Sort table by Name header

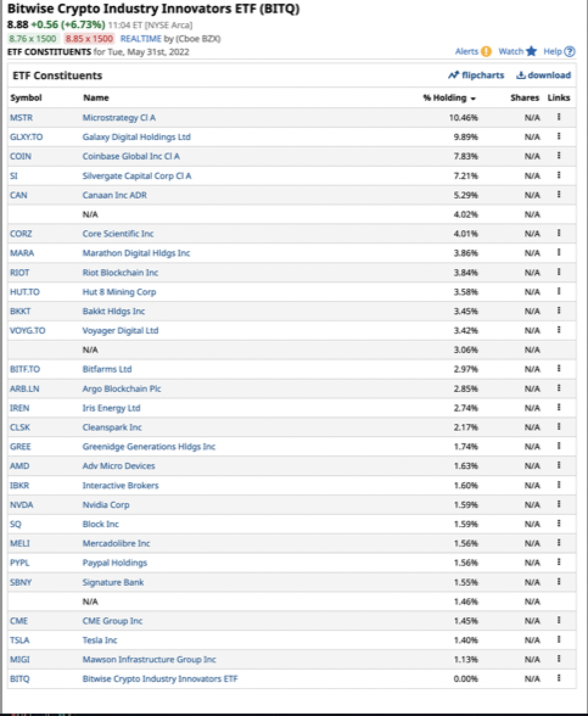pos(96,97)
